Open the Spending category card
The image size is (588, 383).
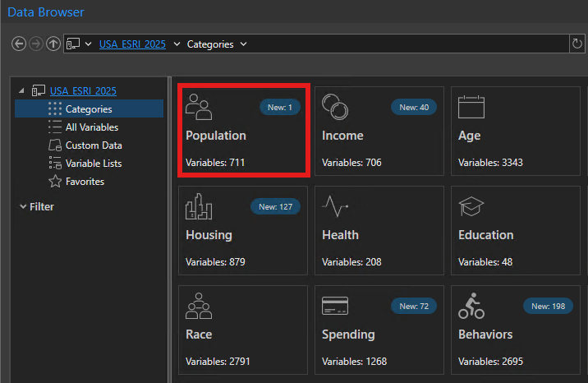tap(379, 330)
